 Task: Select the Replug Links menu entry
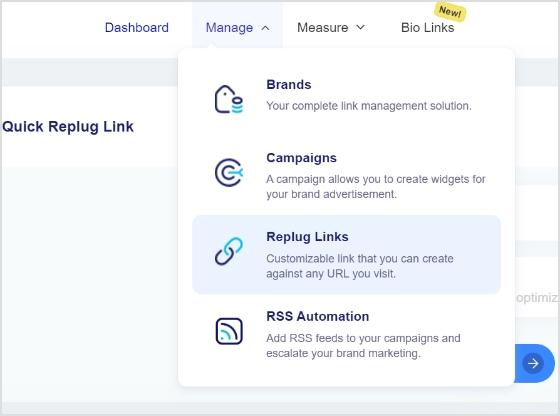coord(346,255)
